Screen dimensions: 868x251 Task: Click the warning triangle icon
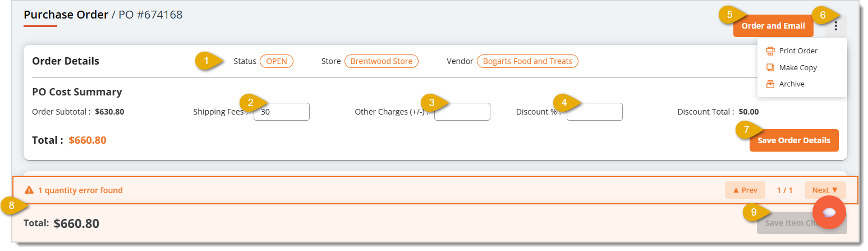click(x=29, y=190)
